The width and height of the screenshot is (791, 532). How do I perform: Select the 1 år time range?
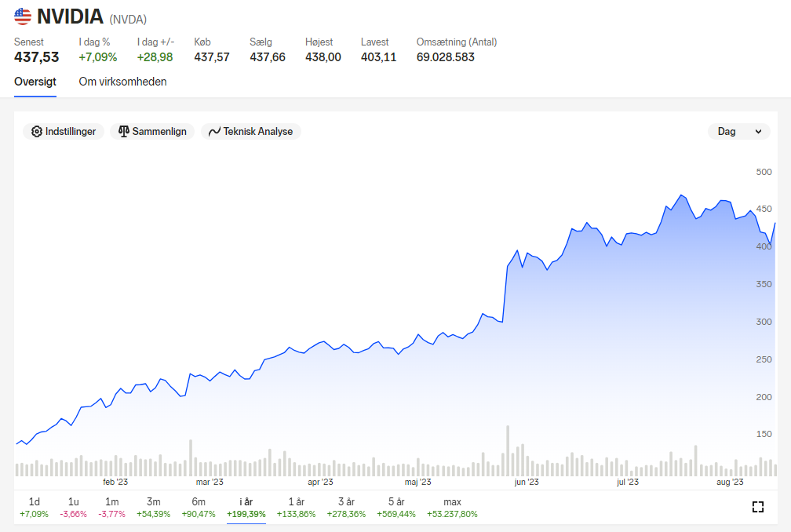(296, 508)
